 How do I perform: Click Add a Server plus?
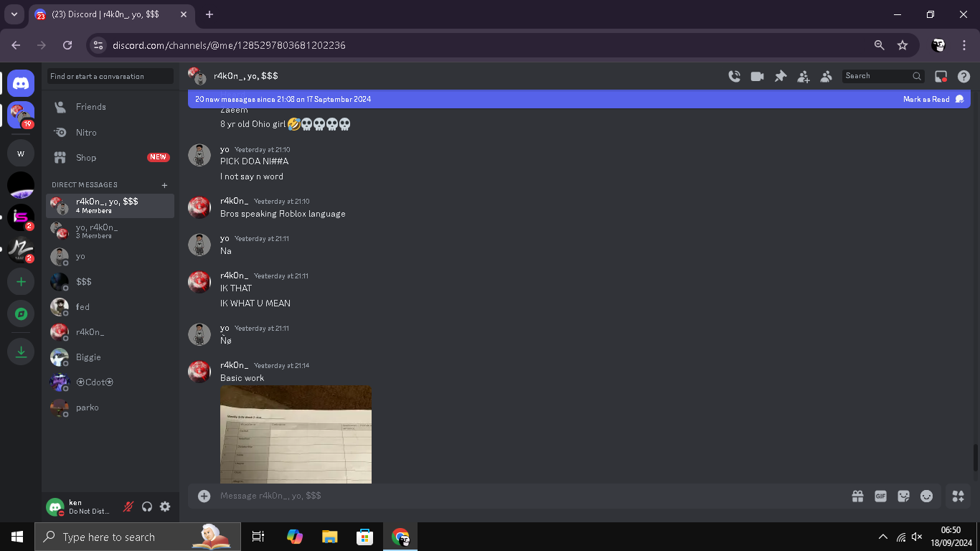[x=21, y=282]
